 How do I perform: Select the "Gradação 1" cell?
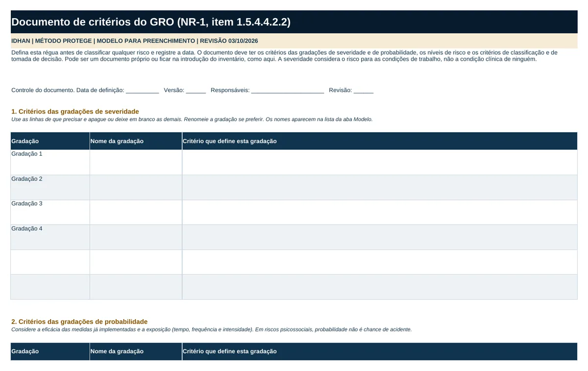point(50,162)
